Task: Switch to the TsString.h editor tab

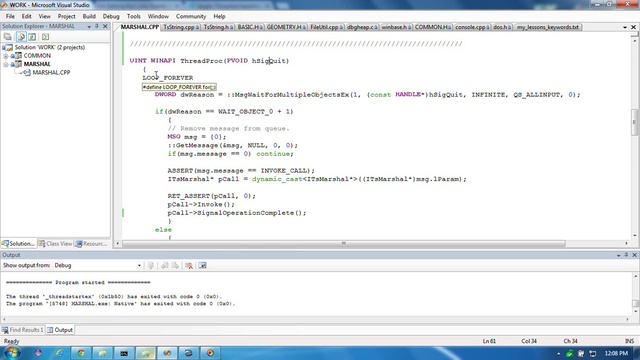Action: click(218, 27)
